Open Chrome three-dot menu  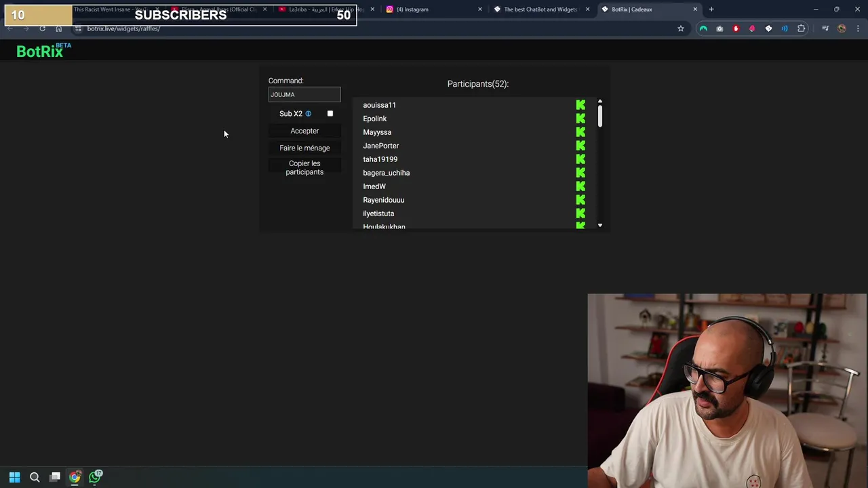coord(859,28)
